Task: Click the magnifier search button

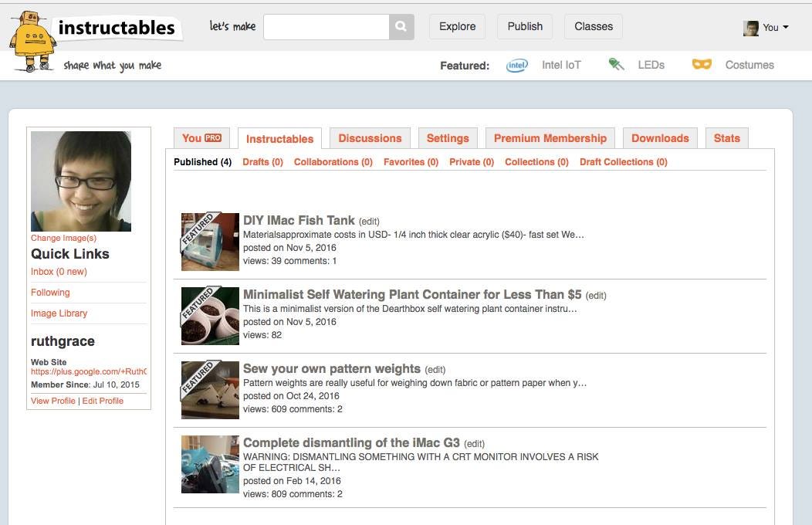Action: pos(401,26)
